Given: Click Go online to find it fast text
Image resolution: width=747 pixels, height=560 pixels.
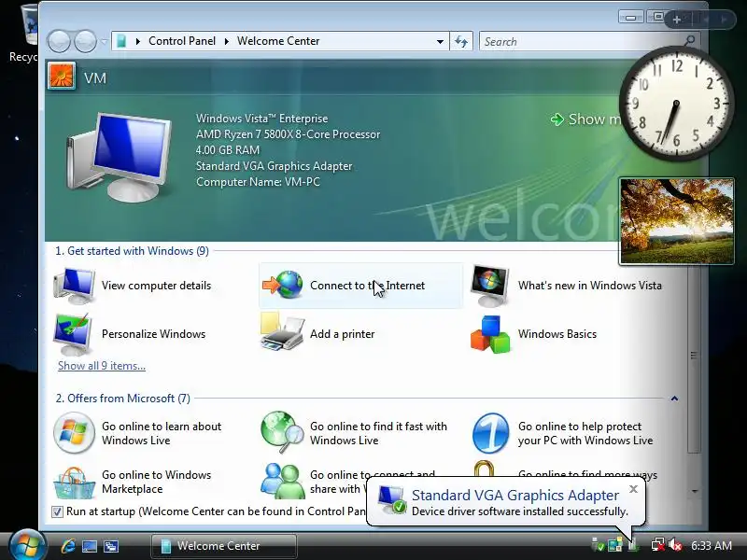Looking at the screenshot, I should [378, 433].
